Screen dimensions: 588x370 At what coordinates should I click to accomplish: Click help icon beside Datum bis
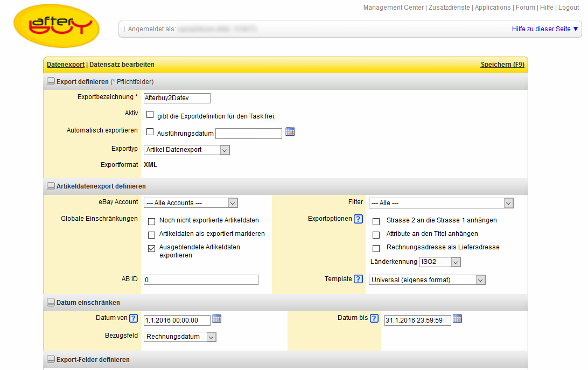point(374,318)
